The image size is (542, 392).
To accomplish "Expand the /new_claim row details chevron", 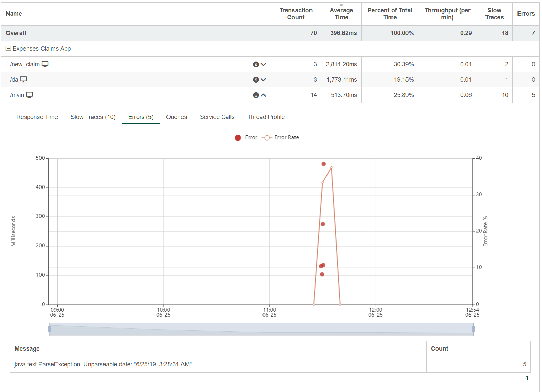I will [x=264, y=64].
